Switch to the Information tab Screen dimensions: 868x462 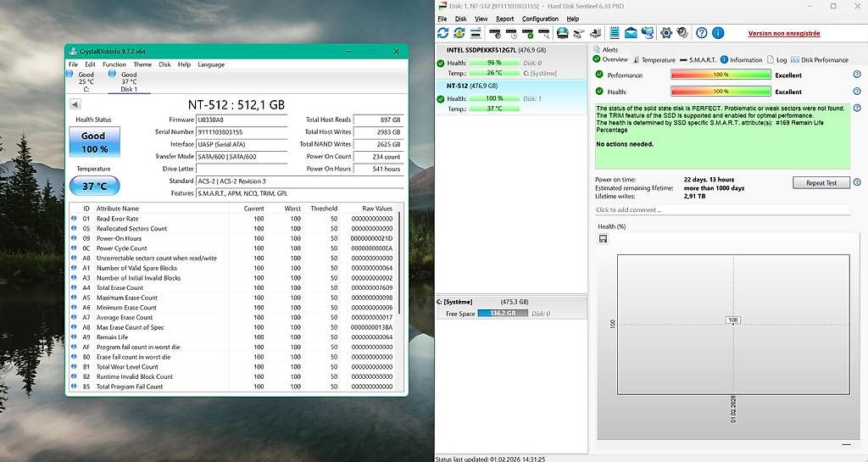coord(741,59)
